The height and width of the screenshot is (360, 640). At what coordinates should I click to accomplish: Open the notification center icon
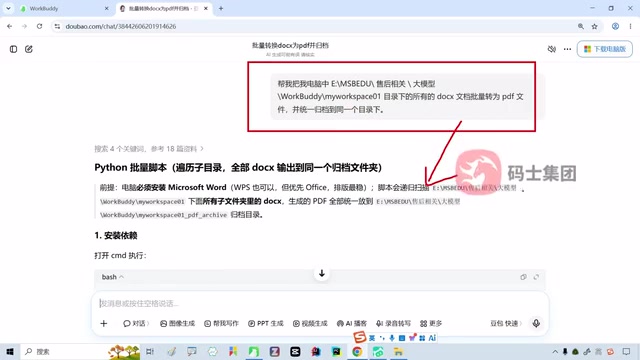coord(627,351)
